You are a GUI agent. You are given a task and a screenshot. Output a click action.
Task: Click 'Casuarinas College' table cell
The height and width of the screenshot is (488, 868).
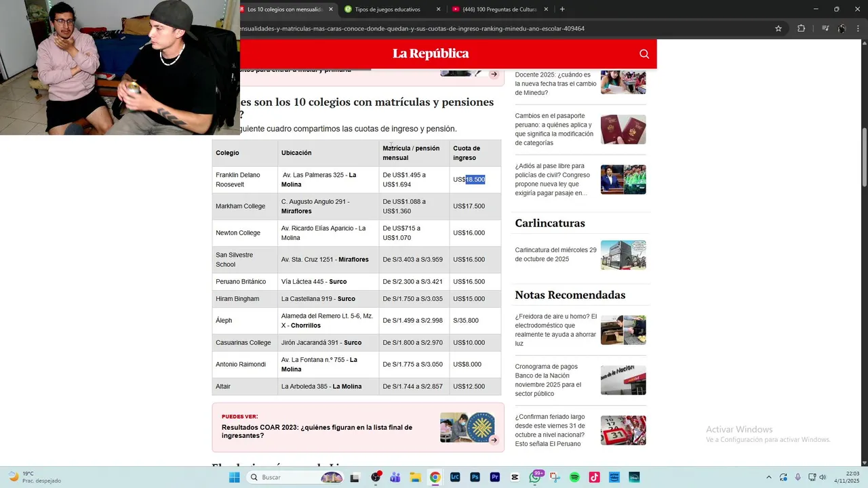[x=243, y=343]
